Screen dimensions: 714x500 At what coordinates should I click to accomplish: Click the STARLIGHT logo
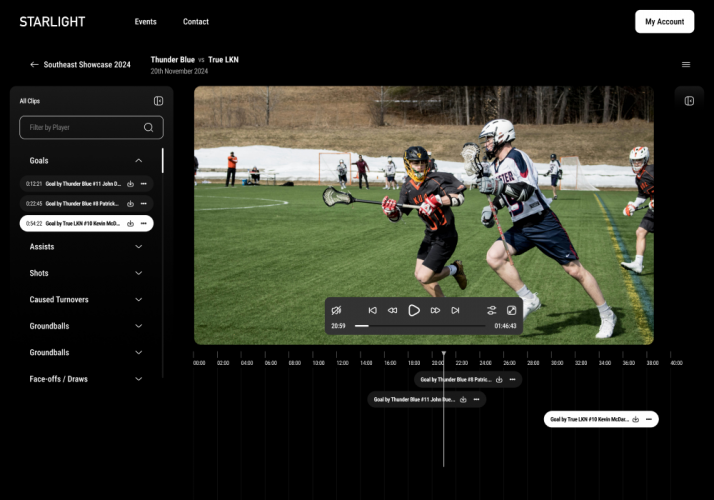pos(52,21)
